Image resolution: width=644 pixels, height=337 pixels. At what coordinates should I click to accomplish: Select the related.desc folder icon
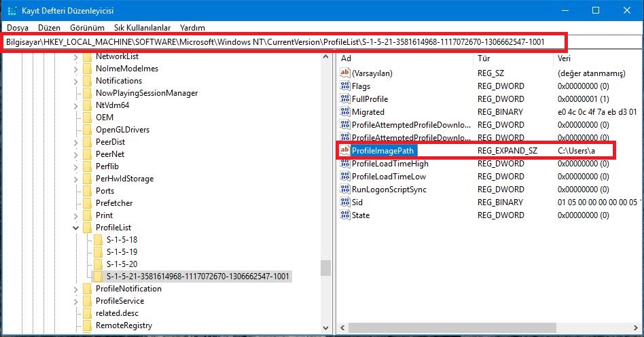[87, 313]
